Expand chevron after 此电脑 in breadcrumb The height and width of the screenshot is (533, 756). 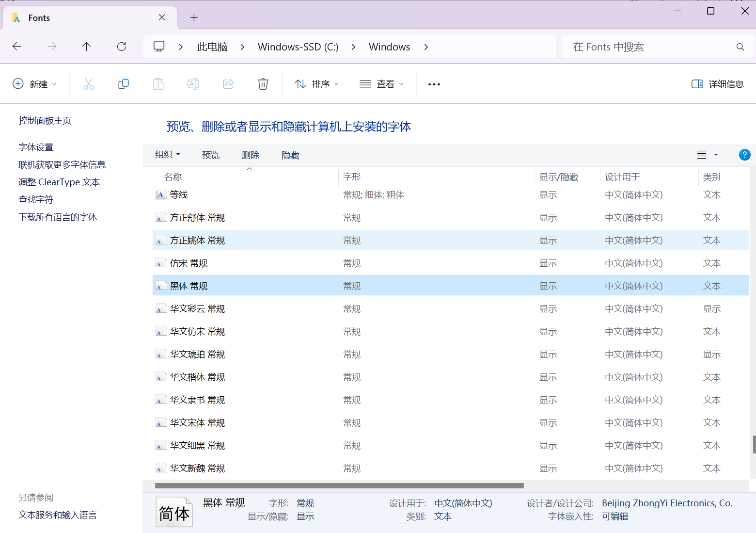click(x=242, y=47)
